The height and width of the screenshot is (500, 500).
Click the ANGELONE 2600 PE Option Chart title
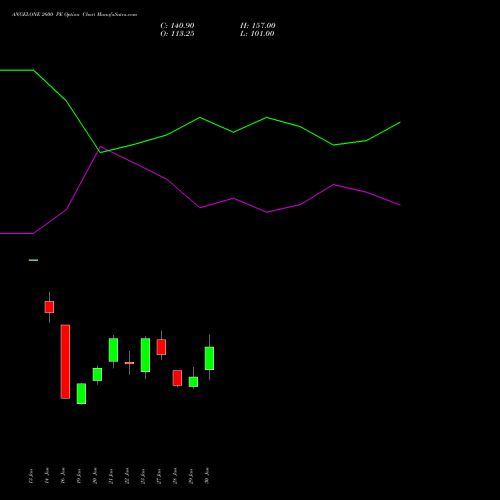74,15
